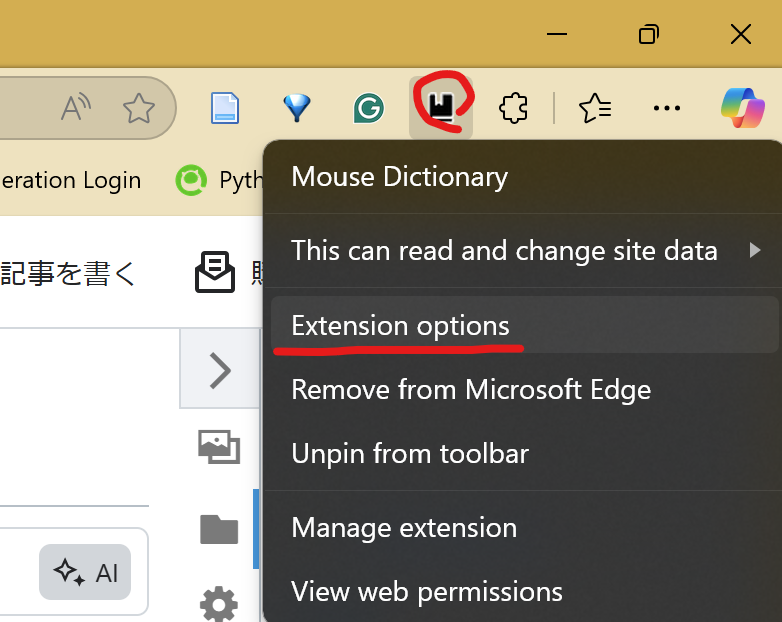Click the blue diamond extension icon
The image size is (782, 622).
pos(297,108)
